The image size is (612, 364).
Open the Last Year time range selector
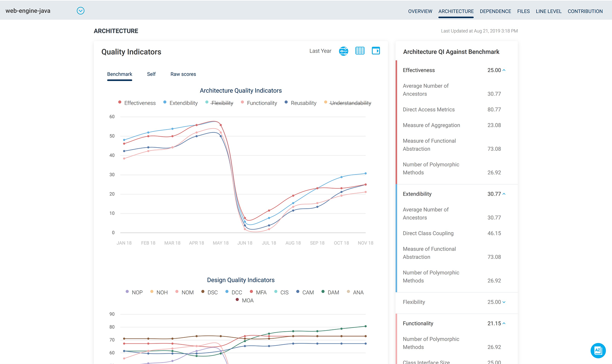[x=320, y=51]
